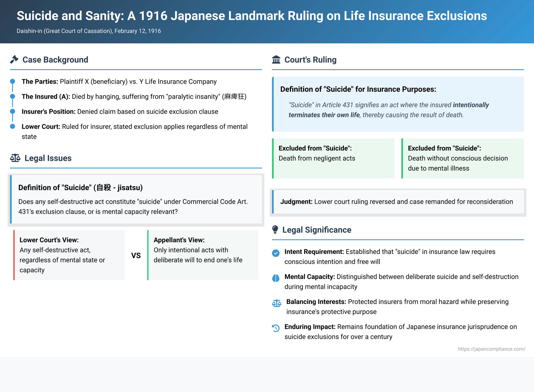This screenshot has width=534, height=392.
Task: Click the Daishin-in date subtitle
Action: (89, 31)
